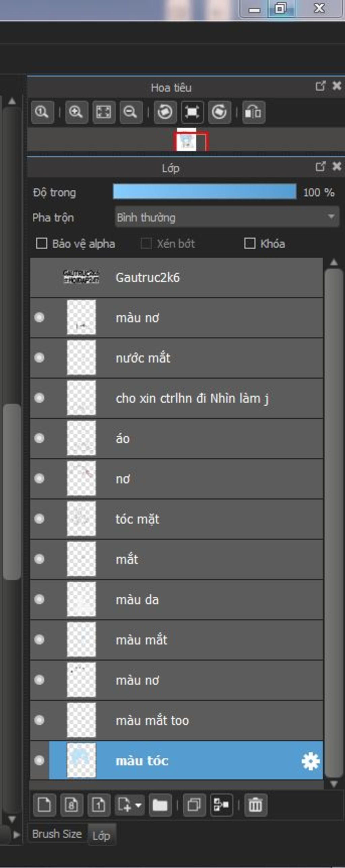Enable the Bảo vệ alpha checkbox
Screen dimensions: 345x868
point(41,243)
